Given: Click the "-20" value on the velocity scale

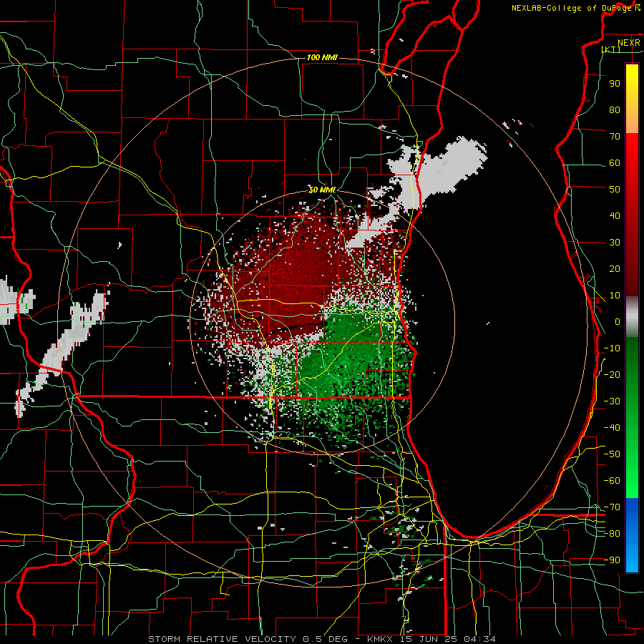Looking at the screenshot, I should tap(612, 375).
